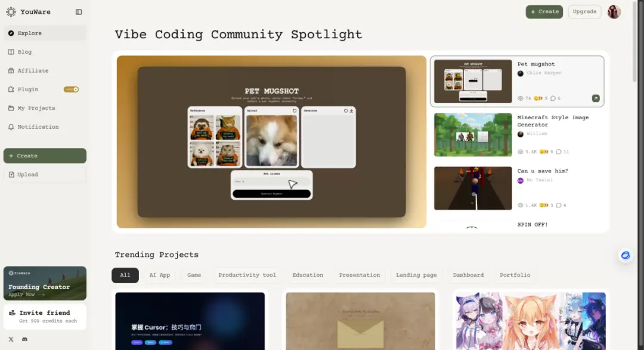Click the open-project arrow on Pet mugshot
644x350 pixels.
[596, 98]
